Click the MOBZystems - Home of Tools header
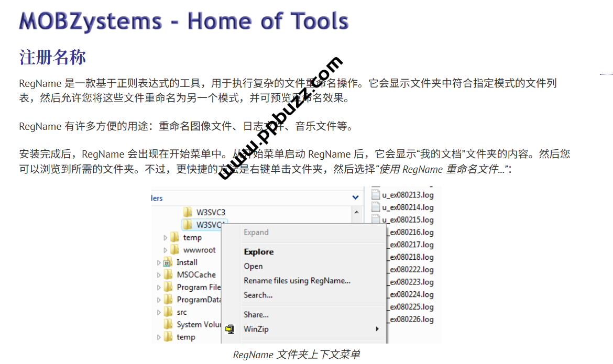Viewport: 613px width, 364px height. (x=183, y=21)
